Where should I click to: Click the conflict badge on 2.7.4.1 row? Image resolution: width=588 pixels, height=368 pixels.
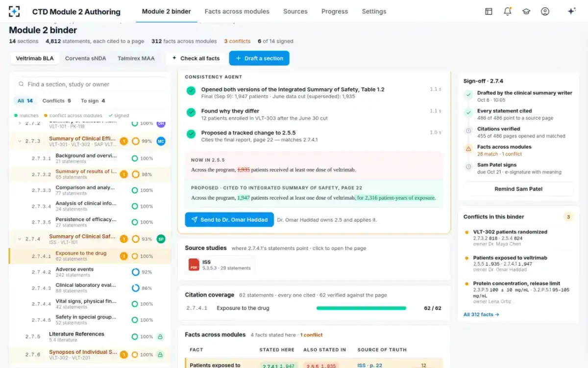[124, 256]
